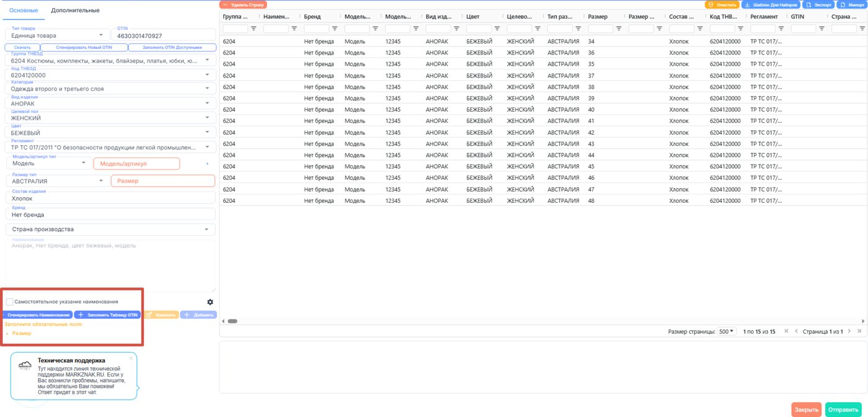Switch to the Дополнительные tab

click(76, 11)
